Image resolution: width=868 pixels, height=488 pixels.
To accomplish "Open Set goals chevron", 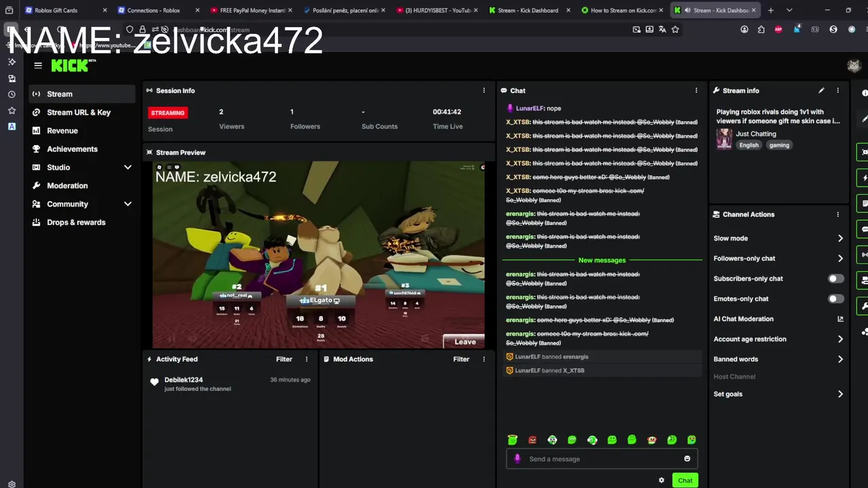I will pos(840,394).
